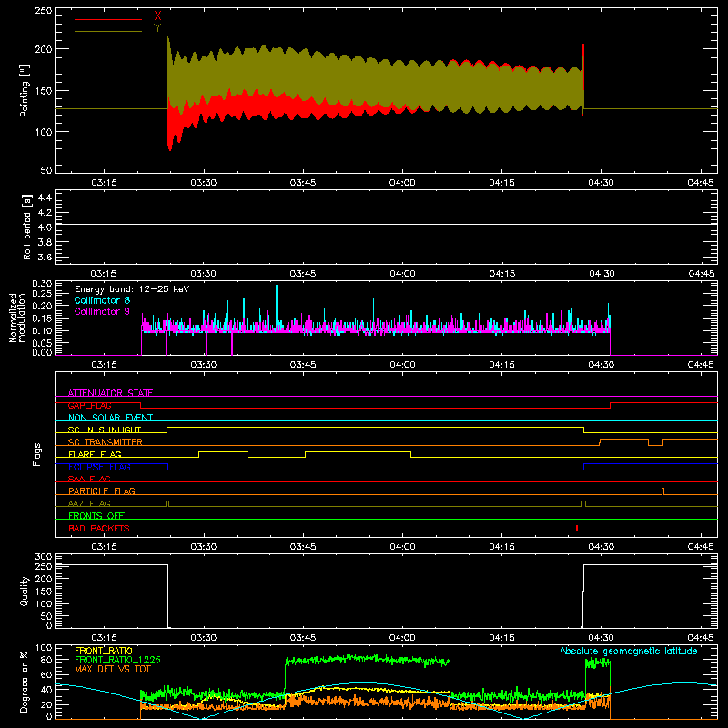Click the 04:00 tick under Roll period plot
Viewport: 728px width, 728px height.
tap(402, 274)
